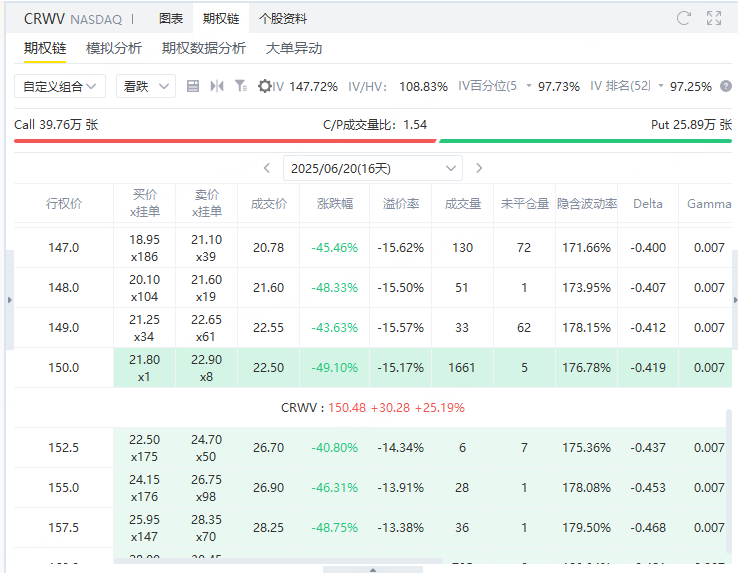This screenshot has width=738, height=573.
Task: Click implied volatility 178.15% cell
Action: [586, 328]
